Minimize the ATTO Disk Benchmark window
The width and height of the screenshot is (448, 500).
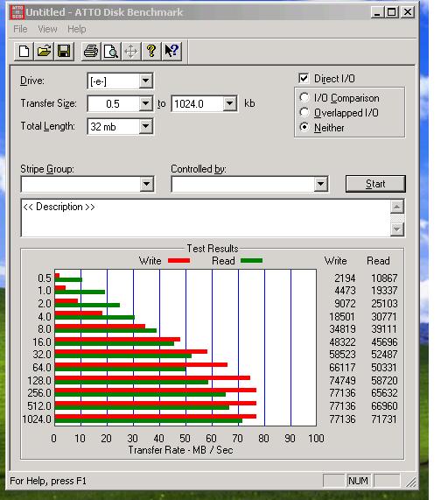point(377,12)
